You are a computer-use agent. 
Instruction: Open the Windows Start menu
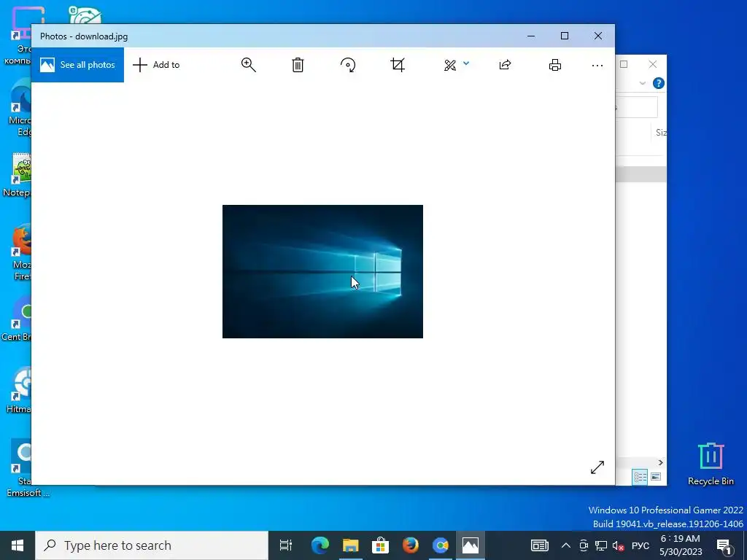point(18,545)
